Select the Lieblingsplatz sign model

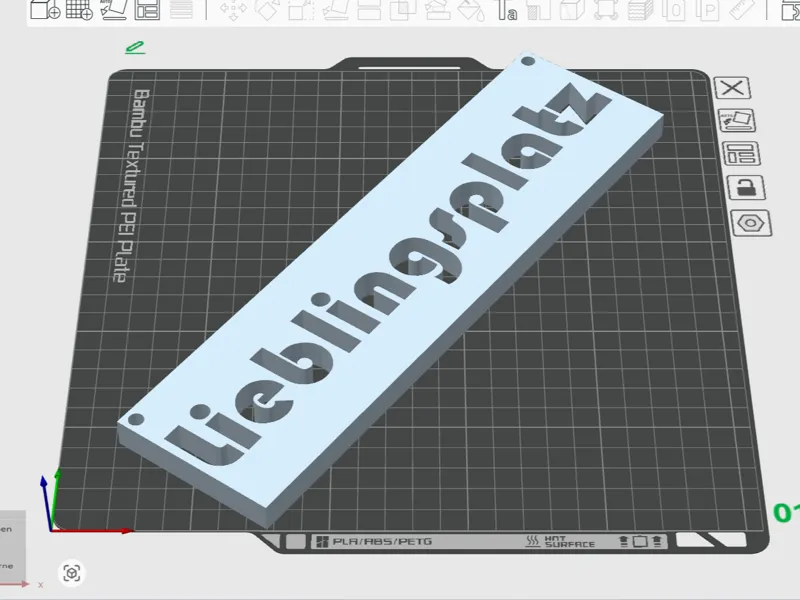click(x=391, y=289)
